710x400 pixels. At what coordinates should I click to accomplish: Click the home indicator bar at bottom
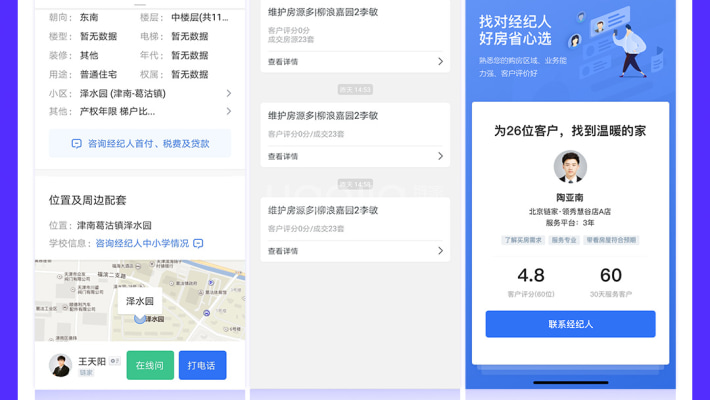pos(571,382)
